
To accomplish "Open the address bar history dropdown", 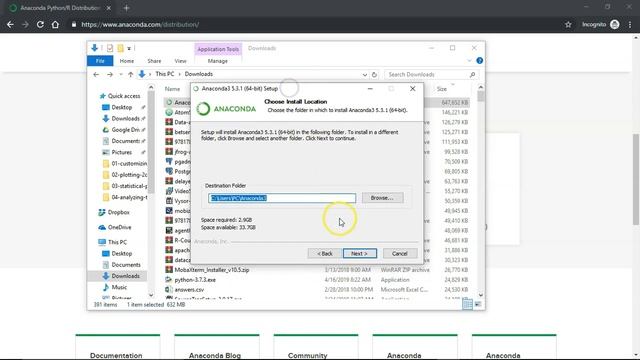I will point(364,75).
